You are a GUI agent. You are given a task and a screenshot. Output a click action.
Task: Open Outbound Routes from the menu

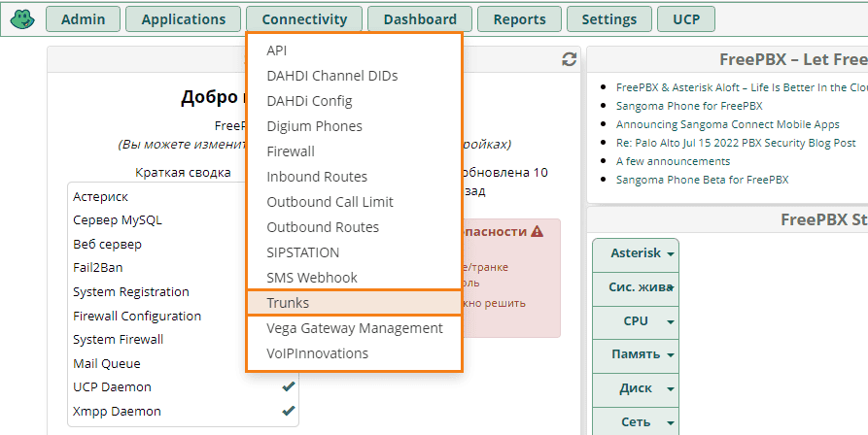354,227
